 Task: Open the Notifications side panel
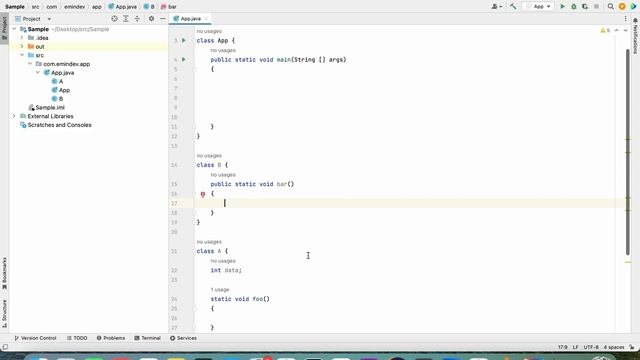[635, 36]
